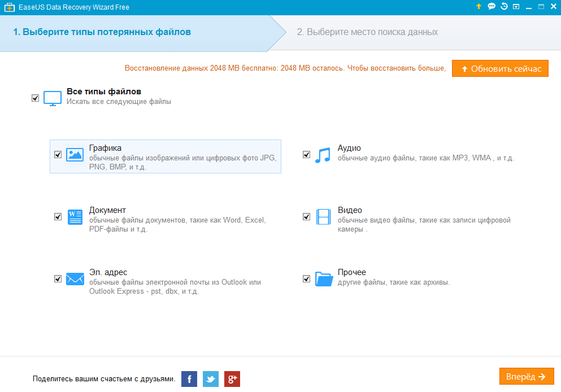The width and height of the screenshot is (561, 392).
Task: Click 'Поделитесь вашим счастьем с друзьями' text
Action: (104, 379)
